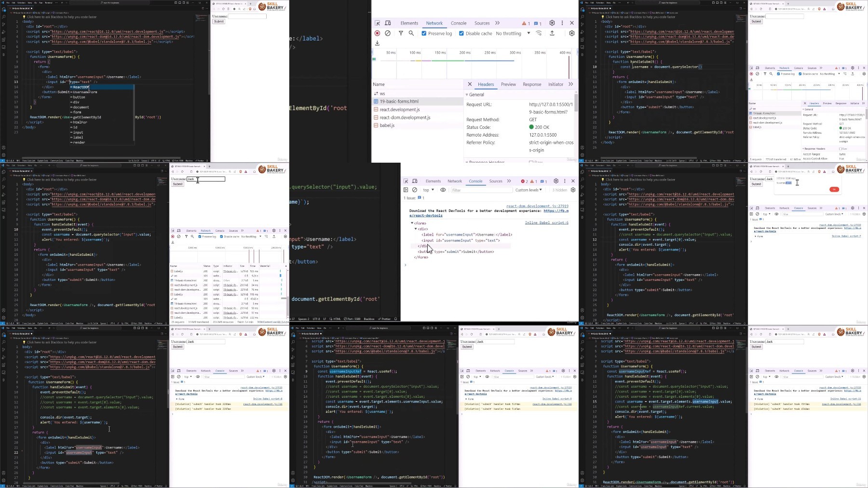Select the ws request row in the enlarged Name list
868x488 pixels.
[418, 94]
